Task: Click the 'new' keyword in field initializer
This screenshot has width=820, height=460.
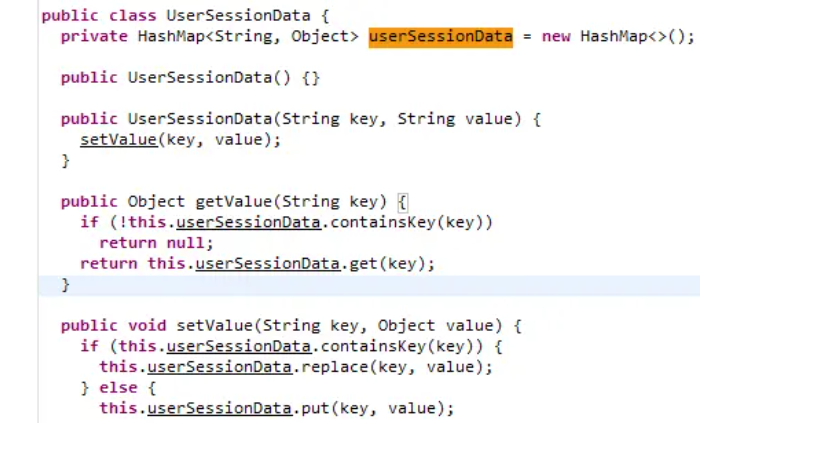Action: (556, 37)
